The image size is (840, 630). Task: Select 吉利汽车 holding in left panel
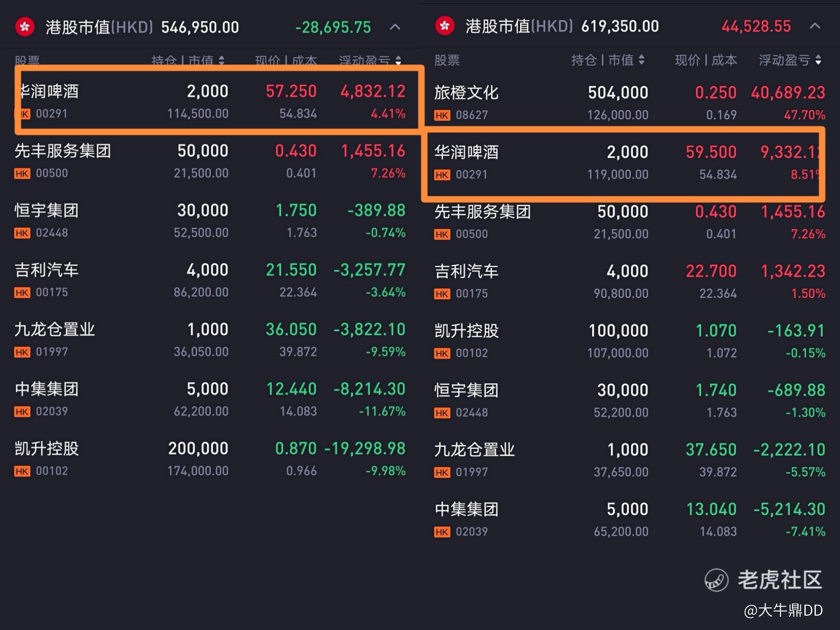(47, 271)
